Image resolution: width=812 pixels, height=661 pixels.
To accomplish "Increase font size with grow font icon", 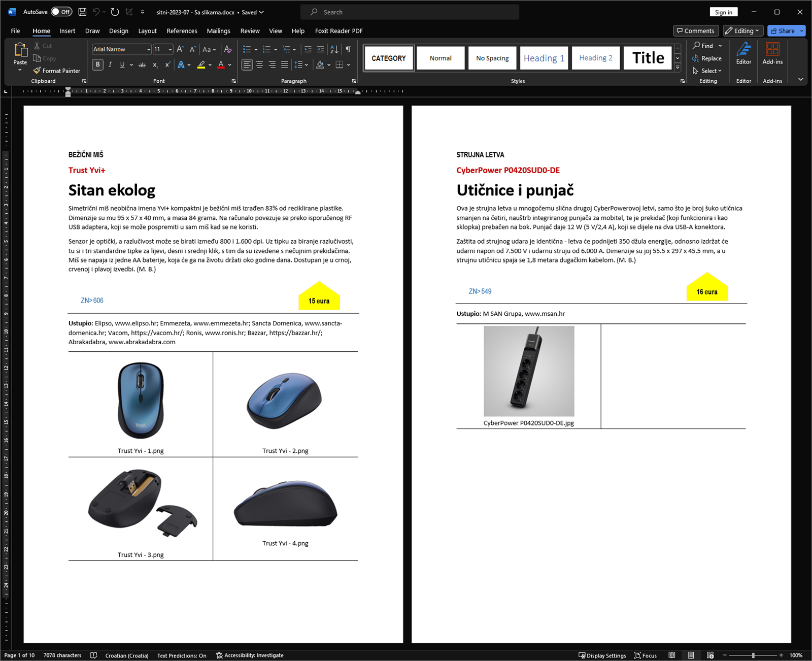I will tap(180, 49).
